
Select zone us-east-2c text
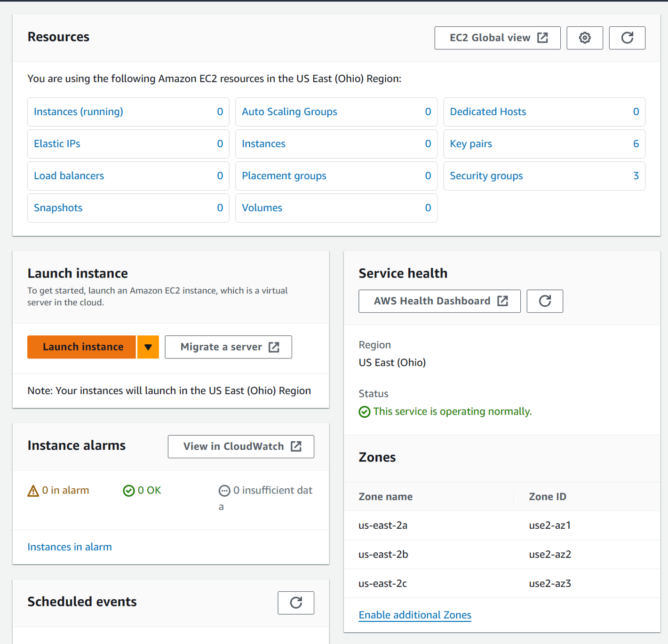click(383, 583)
